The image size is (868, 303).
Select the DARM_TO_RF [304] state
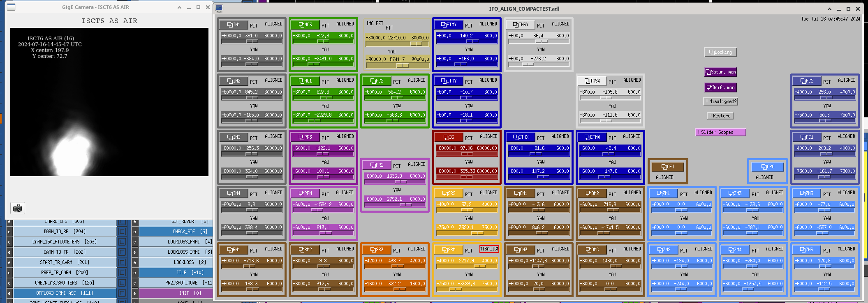pyautogui.click(x=65, y=232)
